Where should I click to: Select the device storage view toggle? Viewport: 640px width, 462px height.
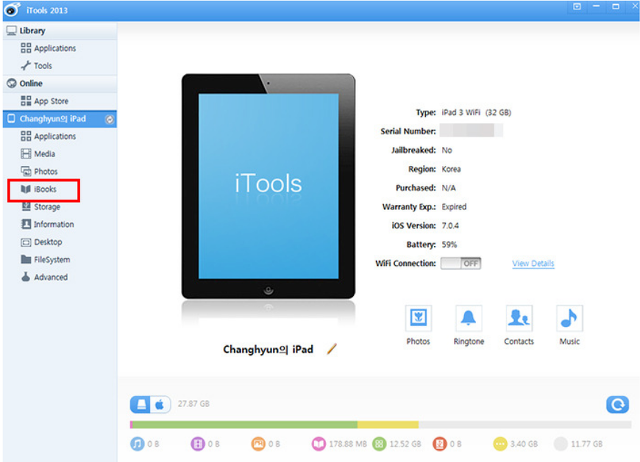click(141, 404)
